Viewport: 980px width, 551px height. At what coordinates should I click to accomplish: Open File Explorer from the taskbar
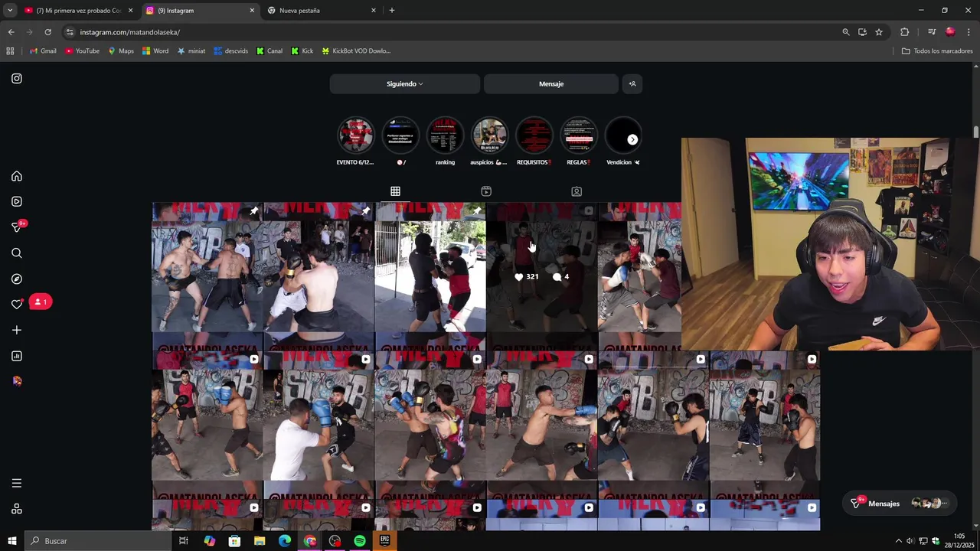pyautogui.click(x=260, y=541)
